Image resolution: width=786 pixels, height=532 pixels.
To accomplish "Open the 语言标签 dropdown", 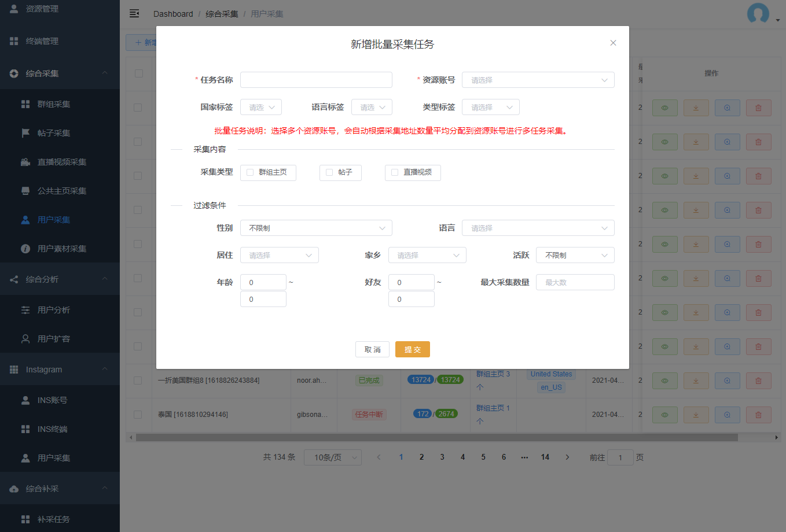I will tap(372, 107).
